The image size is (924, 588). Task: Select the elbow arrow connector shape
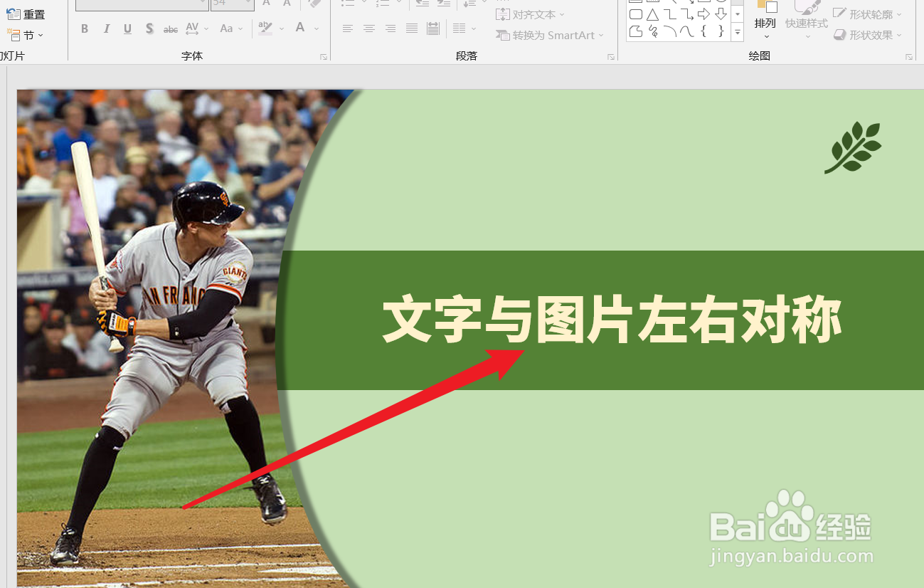pyautogui.click(x=687, y=14)
